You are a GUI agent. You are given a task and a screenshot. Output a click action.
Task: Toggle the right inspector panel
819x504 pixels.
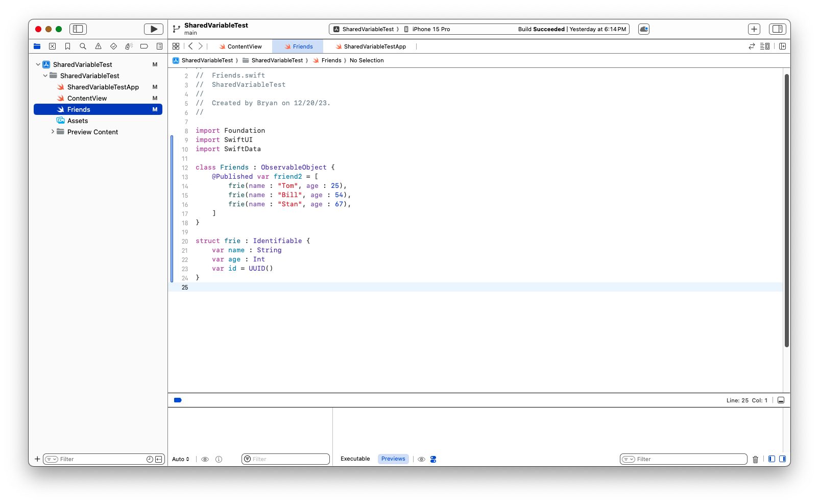click(x=777, y=29)
